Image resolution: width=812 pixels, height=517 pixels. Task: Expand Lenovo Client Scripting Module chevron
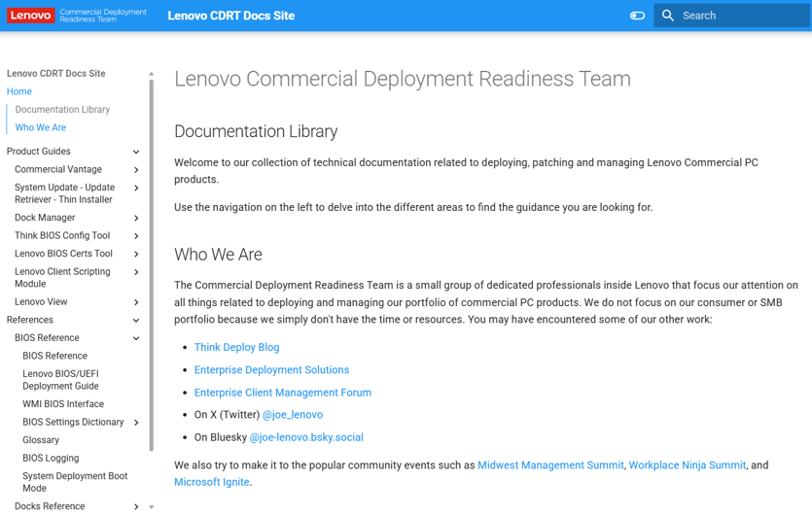[136, 272]
